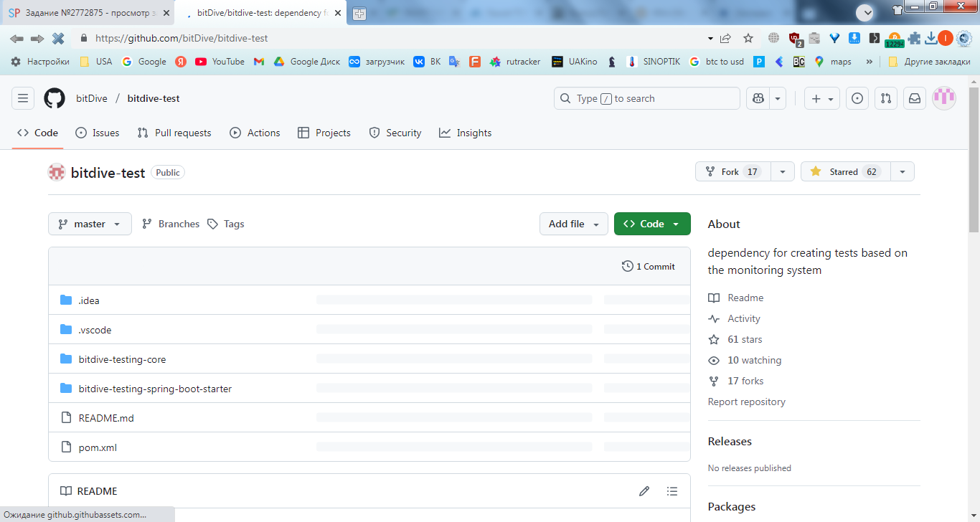This screenshot has width=980, height=522.
Task: Click the browser forward arrow
Action: pyautogui.click(x=37, y=38)
